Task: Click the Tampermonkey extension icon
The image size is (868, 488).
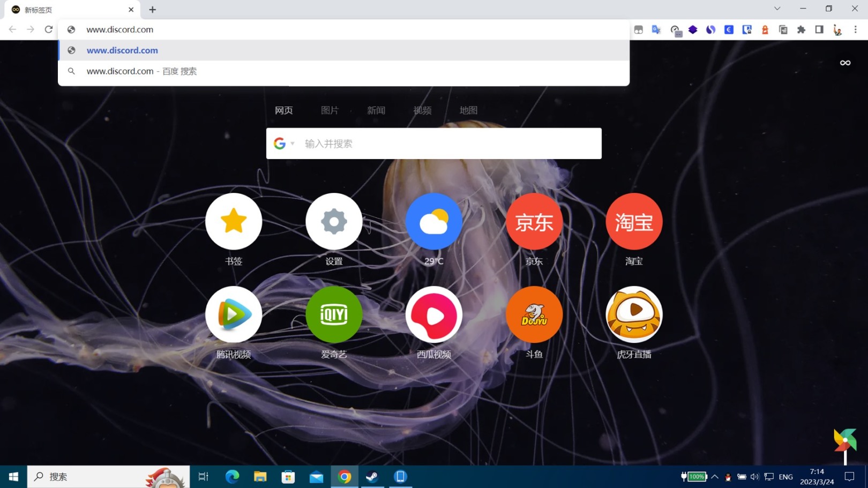Action: coord(638,30)
